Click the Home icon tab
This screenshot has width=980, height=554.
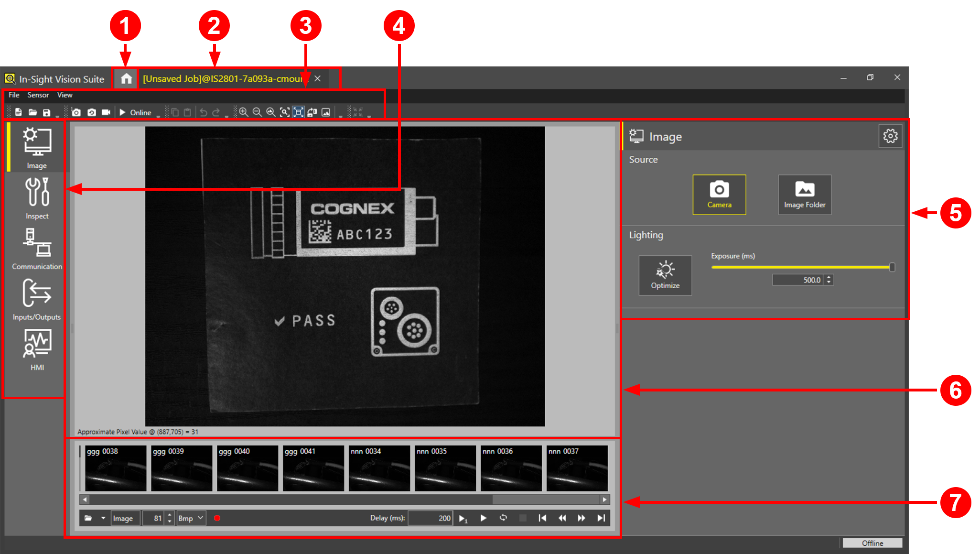pos(126,78)
